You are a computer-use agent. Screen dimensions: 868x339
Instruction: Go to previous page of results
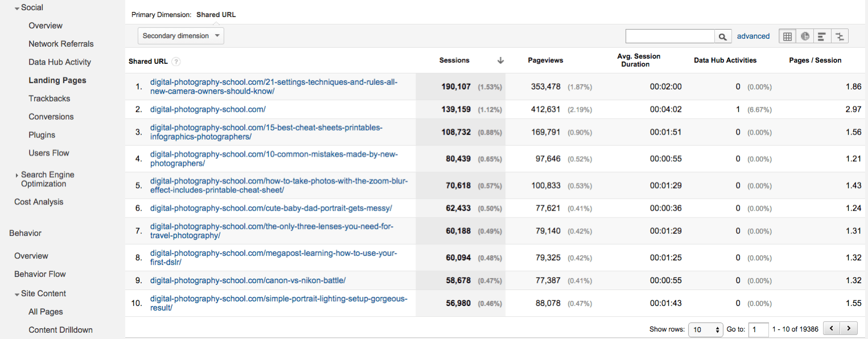tap(832, 329)
